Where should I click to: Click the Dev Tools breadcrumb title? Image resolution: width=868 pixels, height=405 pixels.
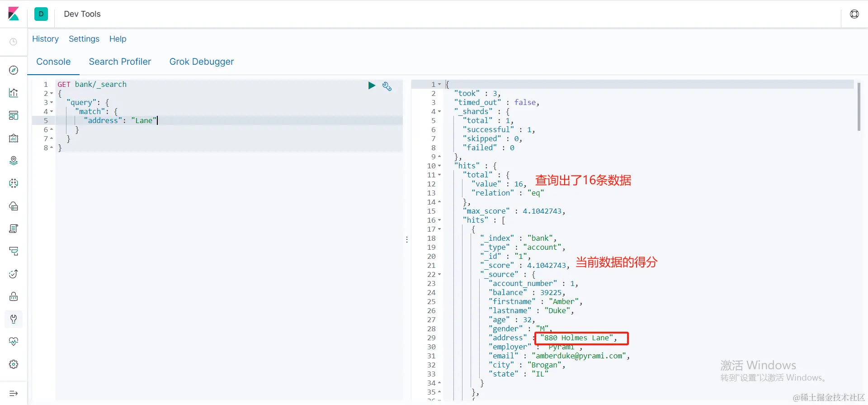click(x=82, y=14)
